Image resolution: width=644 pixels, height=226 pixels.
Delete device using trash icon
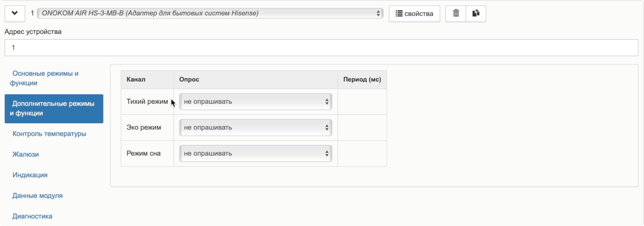pos(456,13)
